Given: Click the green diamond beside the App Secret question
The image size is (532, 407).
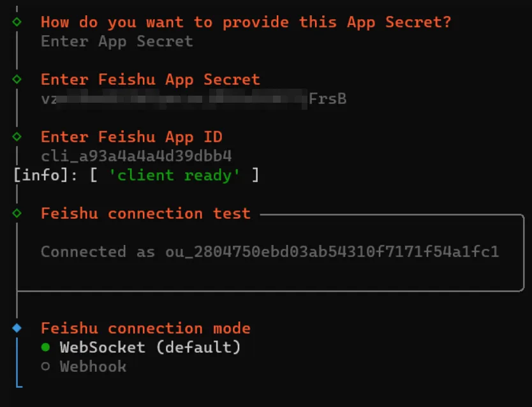Looking at the screenshot, I should 17,22.
